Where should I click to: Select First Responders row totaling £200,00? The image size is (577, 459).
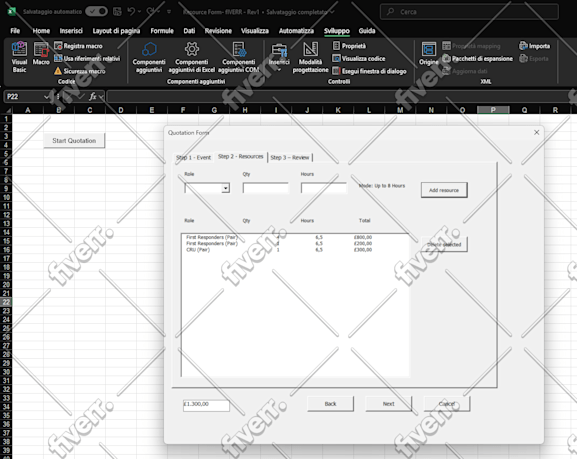[295, 244]
